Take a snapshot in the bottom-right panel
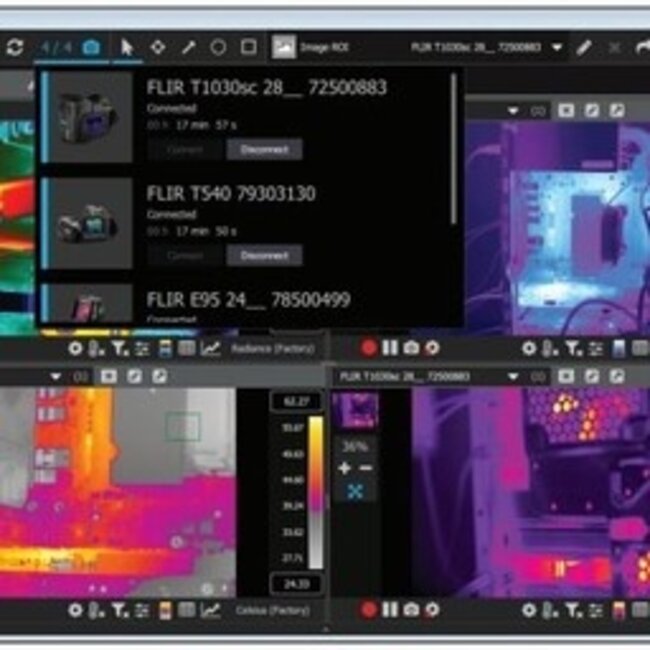 (x=411, y=610)
